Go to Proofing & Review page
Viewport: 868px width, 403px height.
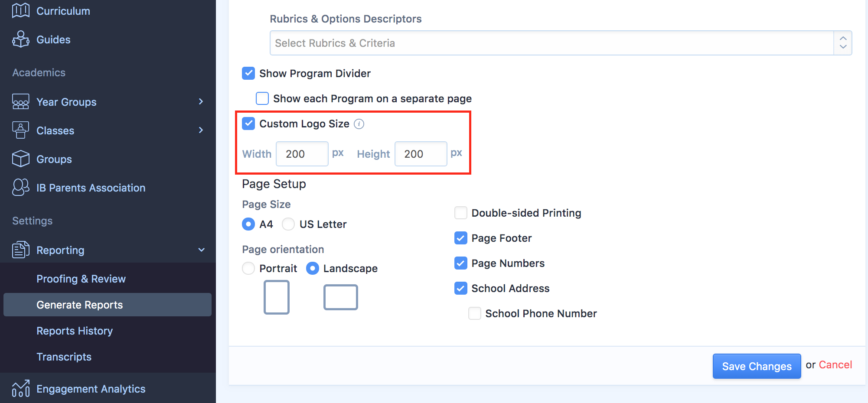(x=81, y=279)
